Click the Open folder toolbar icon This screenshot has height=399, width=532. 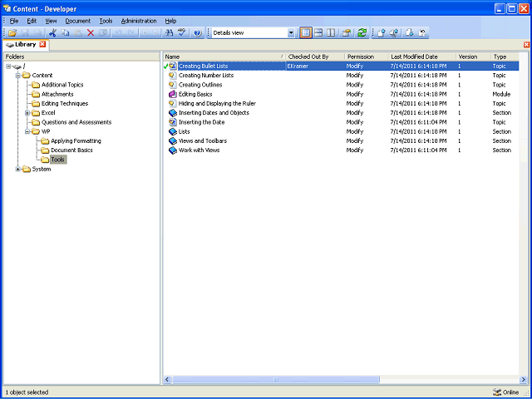12,33
